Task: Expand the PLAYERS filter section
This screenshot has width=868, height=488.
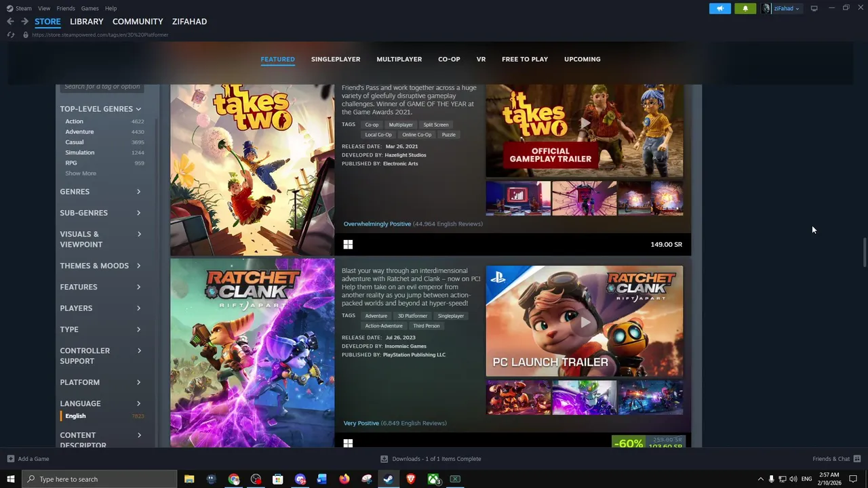Action: (100, 308)
